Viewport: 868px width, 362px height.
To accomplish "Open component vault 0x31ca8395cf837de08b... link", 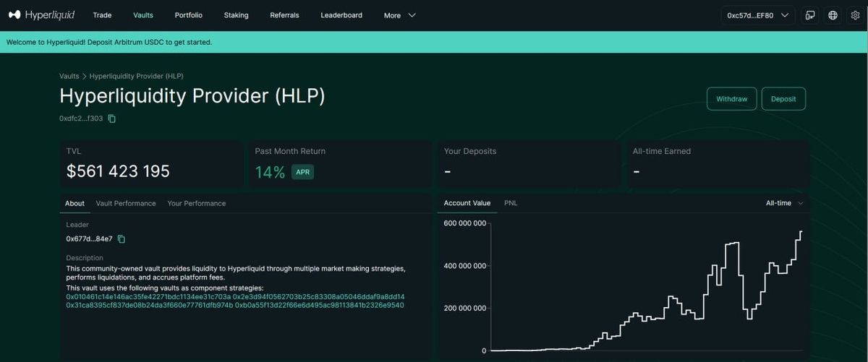I will pyautogui.click(x=149, y=306).
